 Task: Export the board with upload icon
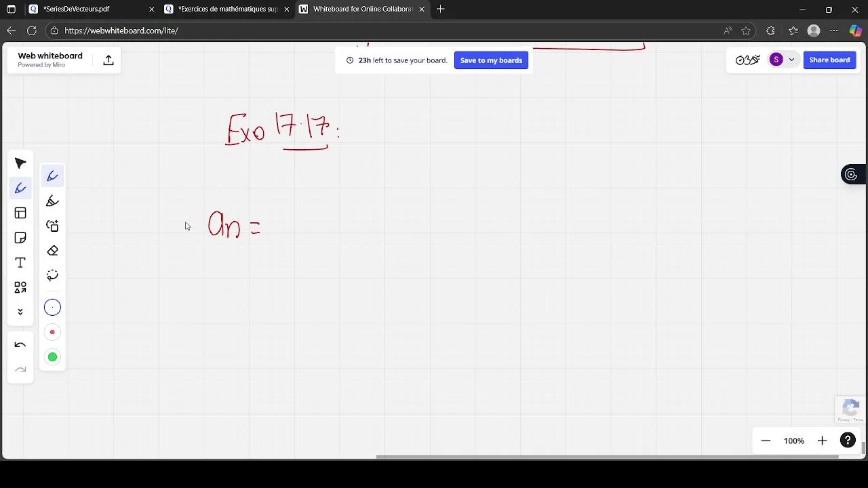pos(108,60)
